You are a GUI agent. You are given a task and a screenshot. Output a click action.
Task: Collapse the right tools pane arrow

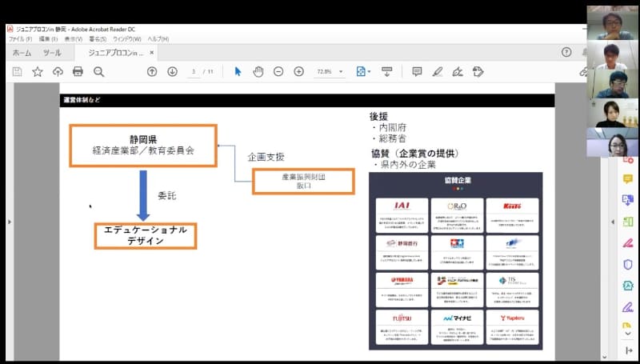(612, 222)
